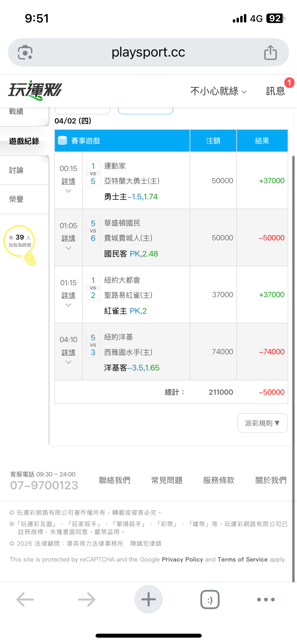Open the 榮譽 sidebar tab
The height and width of the screenshot is (644, 297).
[x=16, y=199]
